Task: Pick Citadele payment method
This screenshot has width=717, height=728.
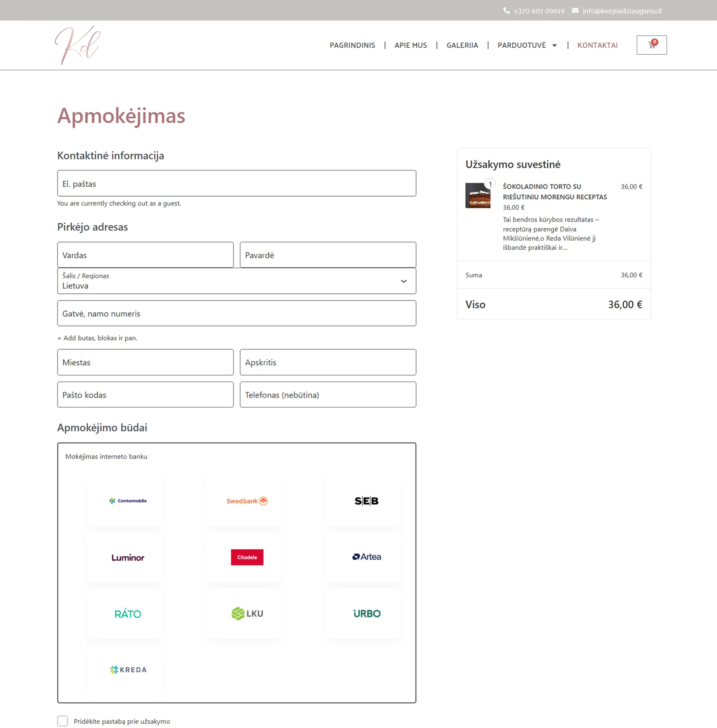Action: click(x=247, y=557)
